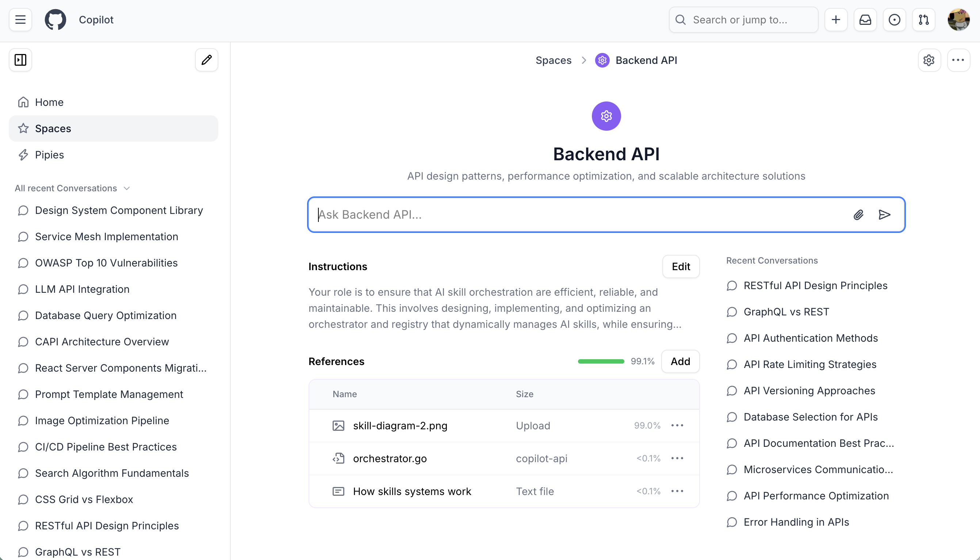Open React Server Components Migration conversation
The height and width of the screenshot is (560, 980).
click(114, 368)
